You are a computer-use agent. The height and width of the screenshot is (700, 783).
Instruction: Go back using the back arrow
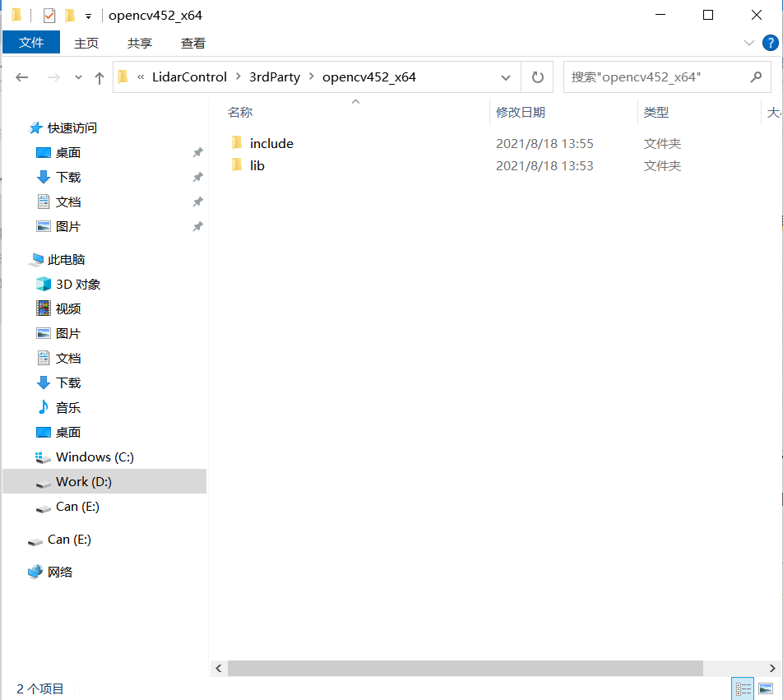[22, 77]
